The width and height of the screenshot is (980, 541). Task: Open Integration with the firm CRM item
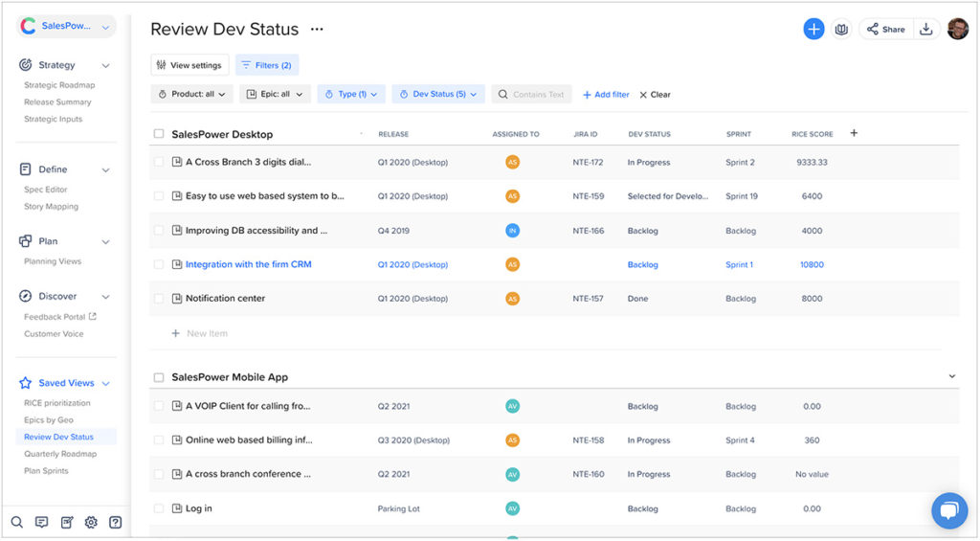(x=248, y=264)
